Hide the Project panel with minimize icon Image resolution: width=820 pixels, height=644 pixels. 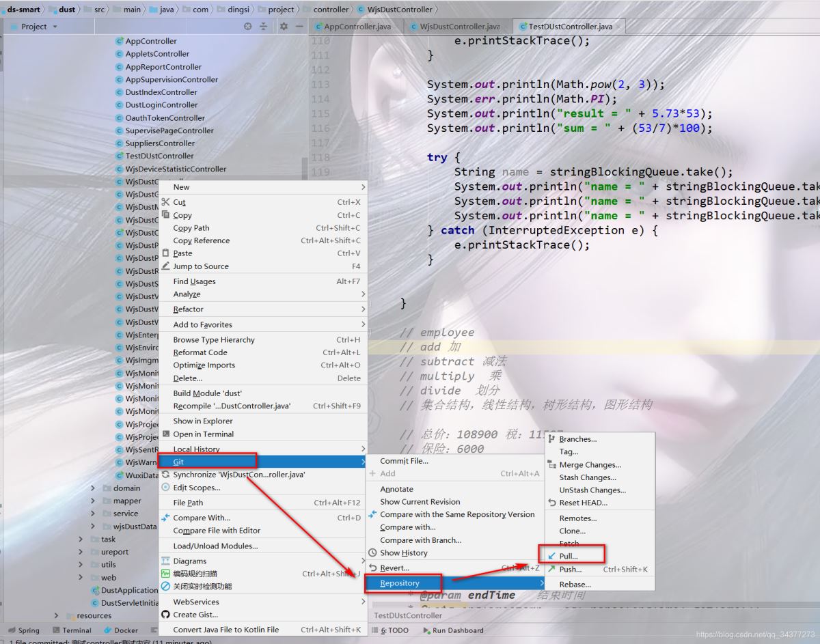tap(299, 27)
